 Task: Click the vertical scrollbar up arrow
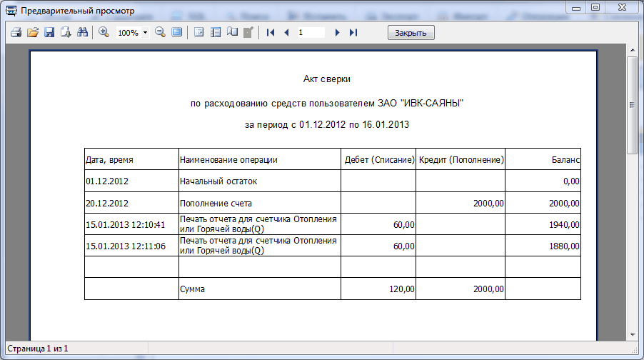(633, 50)
